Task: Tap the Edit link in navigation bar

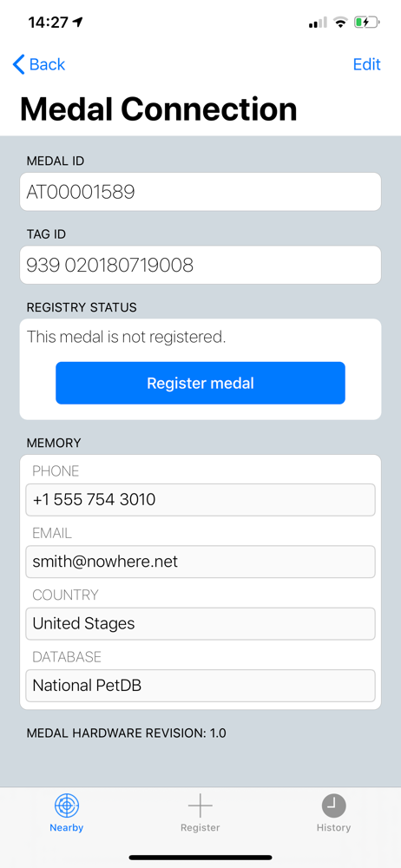Action: pyautogui.click(x=366, y=64)
